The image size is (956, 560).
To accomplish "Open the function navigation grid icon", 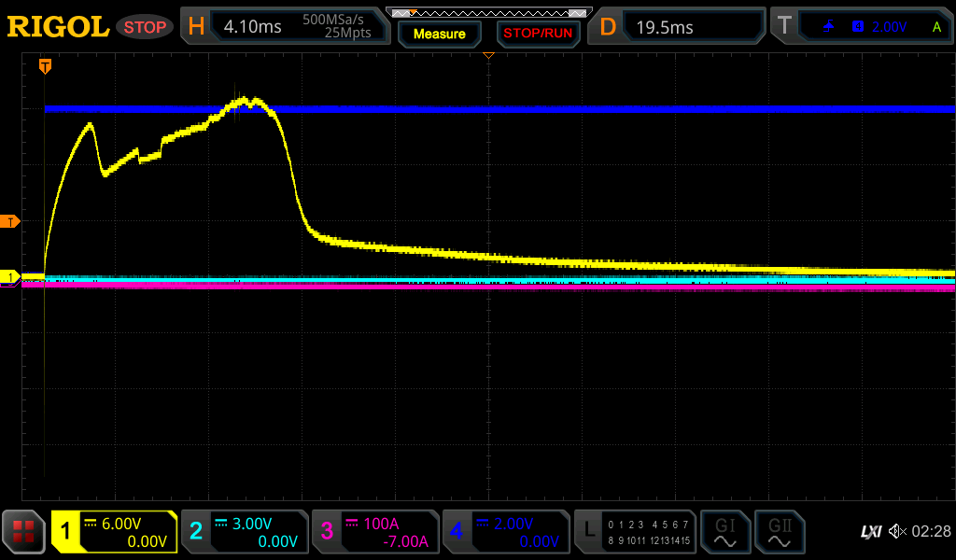I will point(23,532).
